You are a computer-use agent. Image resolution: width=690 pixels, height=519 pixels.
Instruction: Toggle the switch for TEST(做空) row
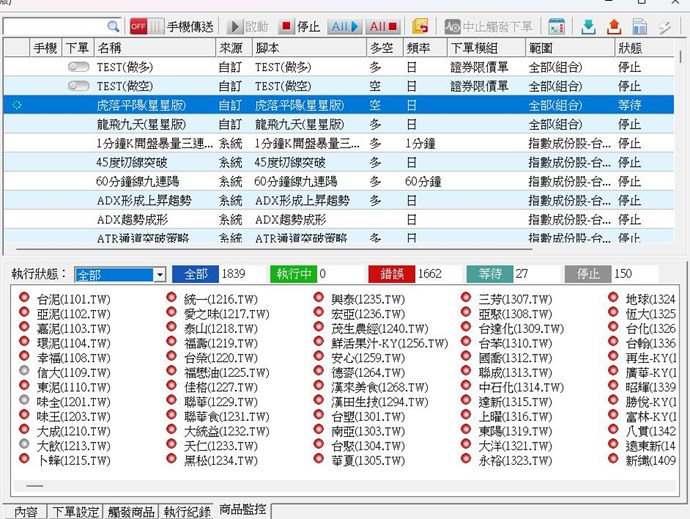click(78, 86)
